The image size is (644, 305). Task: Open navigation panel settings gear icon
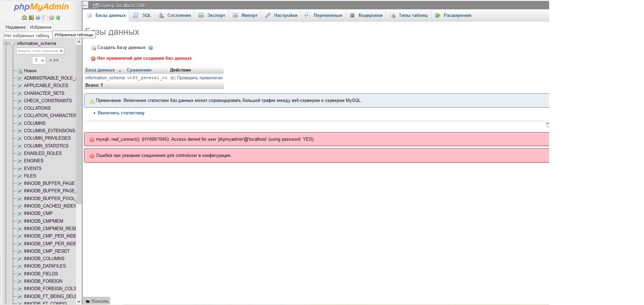(51, 18)
